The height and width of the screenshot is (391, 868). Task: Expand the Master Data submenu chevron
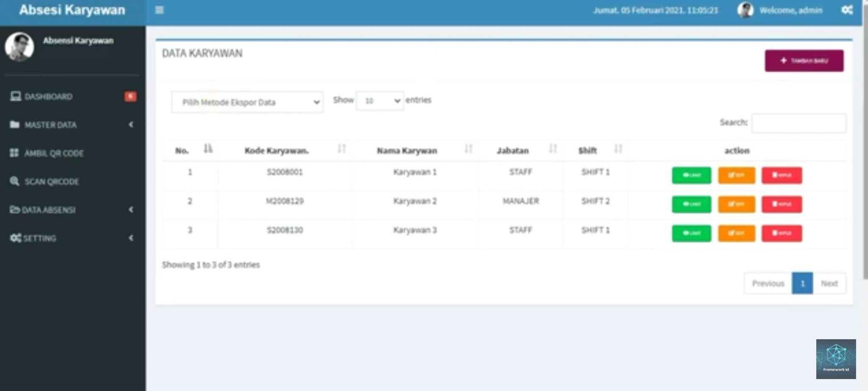click(131, 125)
